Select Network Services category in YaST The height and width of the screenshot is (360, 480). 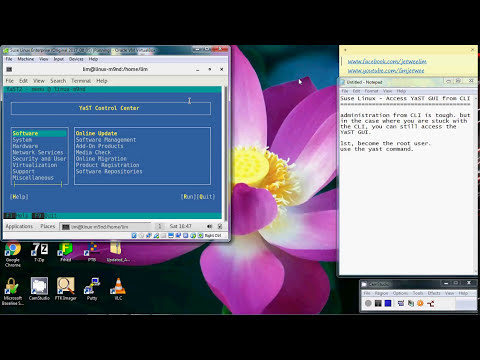[x=38, y=152]
